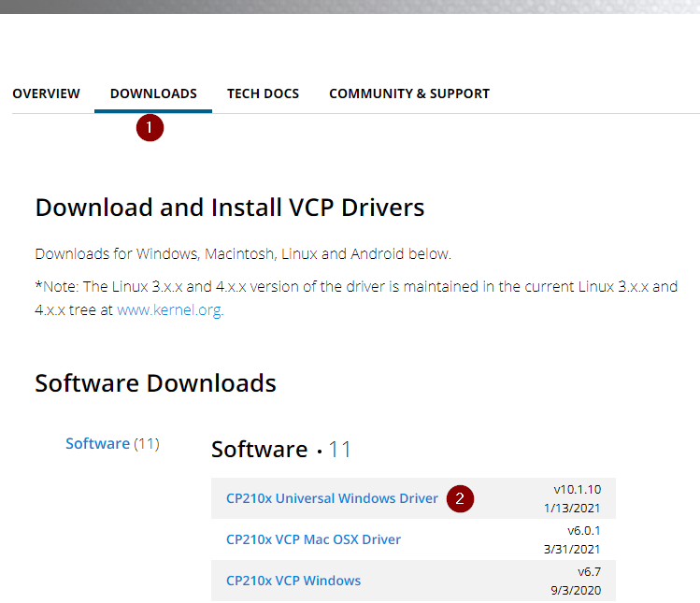Screen dimensions: 700x603
Task: Download CP210x VCP Mac OSX Driver
Action: click(313, 539)
